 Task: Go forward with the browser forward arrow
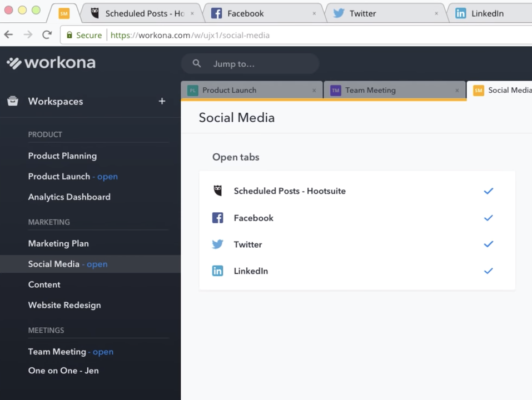pos(28,34)
